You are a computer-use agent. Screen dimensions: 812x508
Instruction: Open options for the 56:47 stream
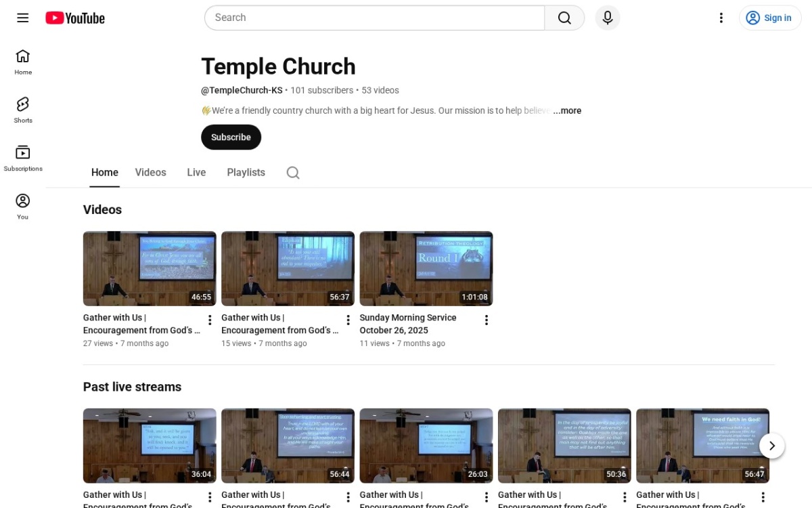point(763,497)
